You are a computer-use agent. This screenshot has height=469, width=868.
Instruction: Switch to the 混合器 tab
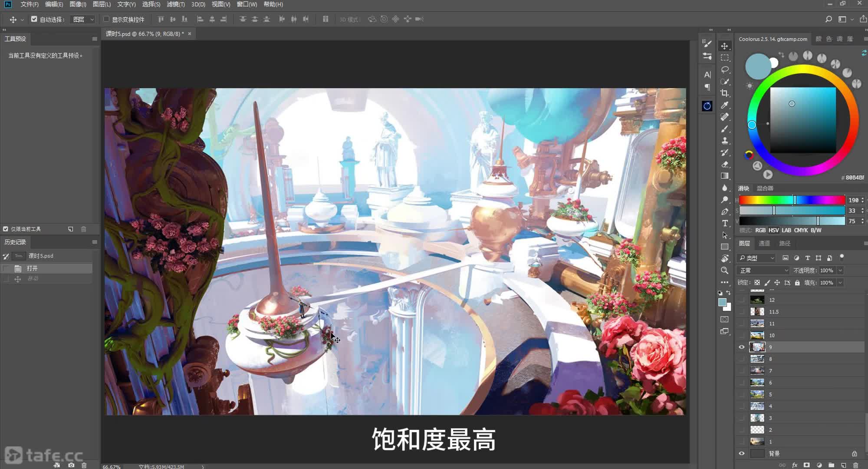[x=765, y=188]
